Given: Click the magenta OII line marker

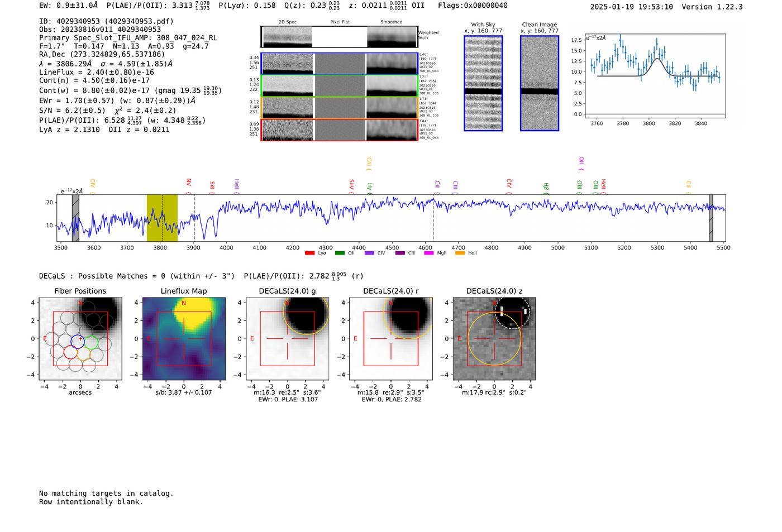Looking at the screenshot, I should pyautogui.click(x=581, y=164).
